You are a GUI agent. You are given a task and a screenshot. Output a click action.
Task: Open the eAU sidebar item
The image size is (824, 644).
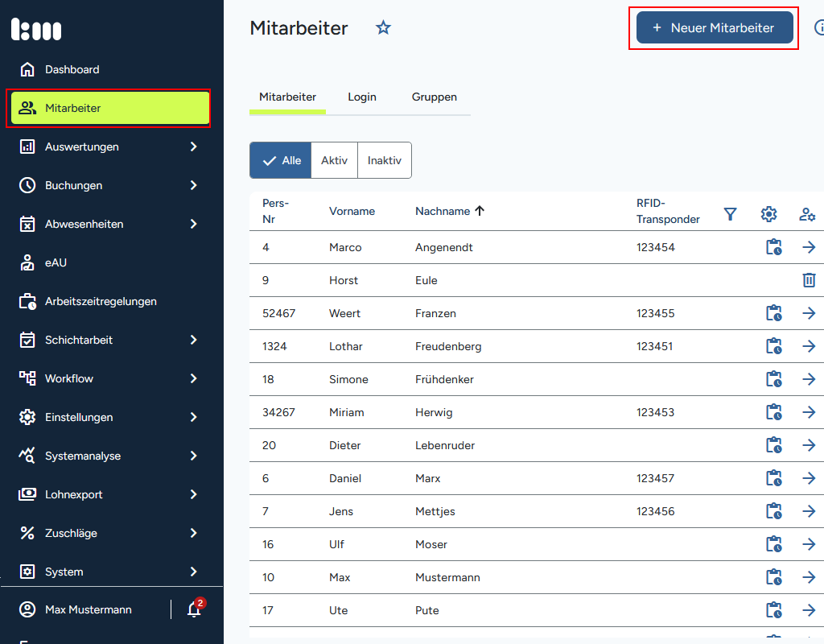(56, 262)
